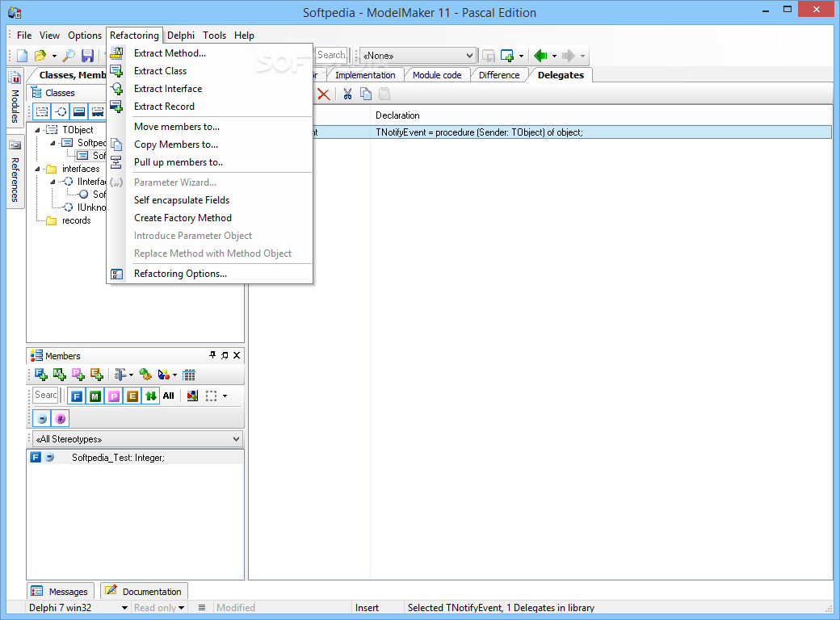840x620 pixels.
Task: Click the Refactoring Options menu icon
Action: (116, 274)
